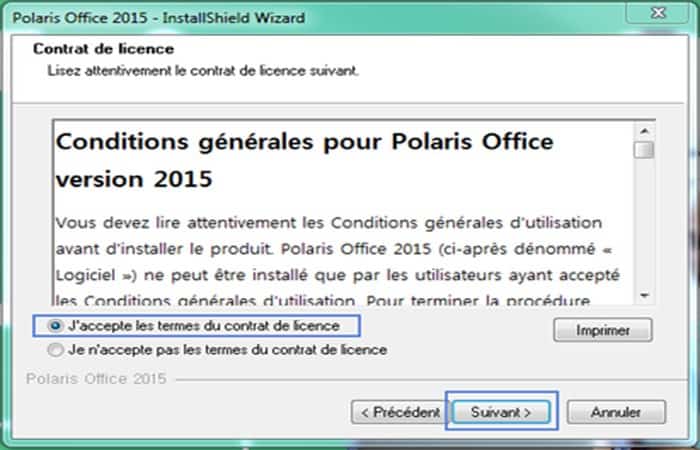The height and width of the screenshot is (450, 700).
Task: Click the license text scrollbar thumb
Action: (645, 150)
